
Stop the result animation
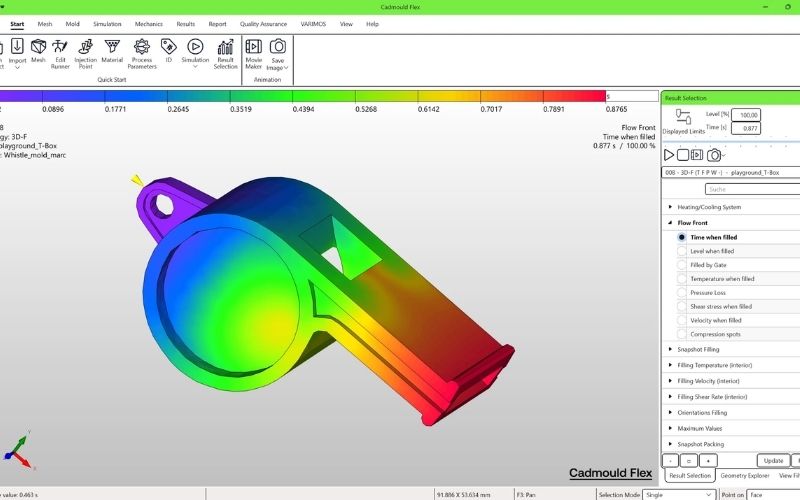[x=683, y=155]
